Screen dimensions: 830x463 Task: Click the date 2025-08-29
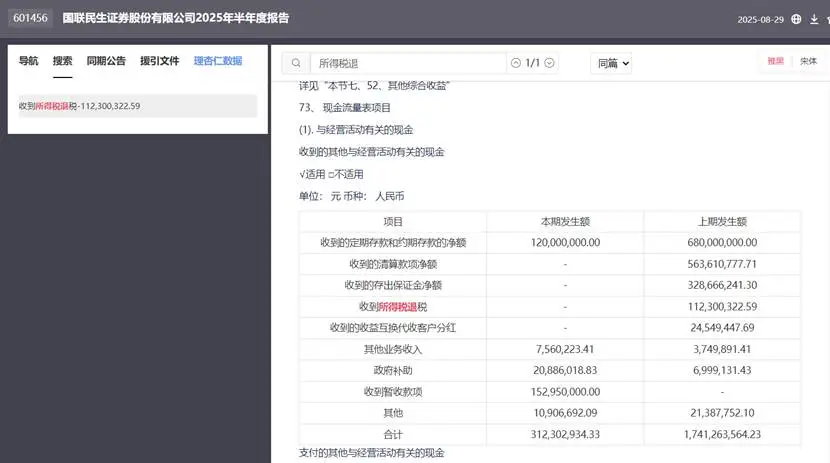760,20
